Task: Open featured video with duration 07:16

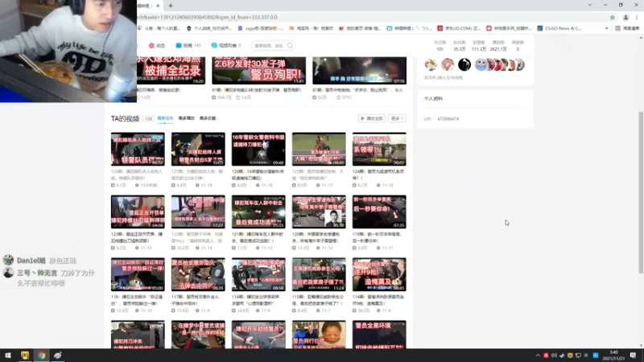Action: coord(359,71)
